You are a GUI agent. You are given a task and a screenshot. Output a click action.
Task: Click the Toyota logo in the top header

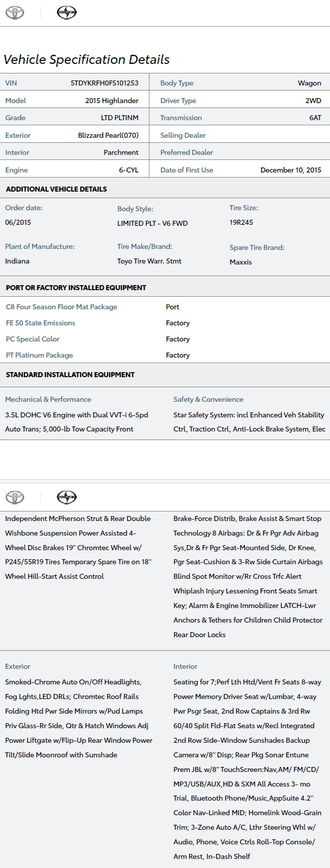[15, 13]
